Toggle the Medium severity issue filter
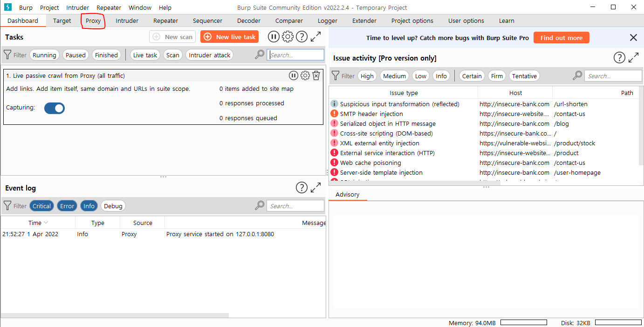644x327 pixels. [395, 76]
